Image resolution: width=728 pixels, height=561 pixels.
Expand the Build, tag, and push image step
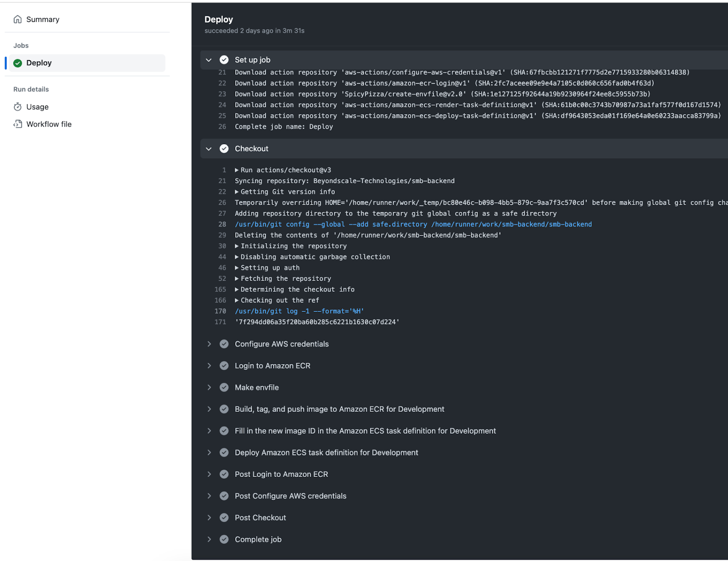pos(209,409)
